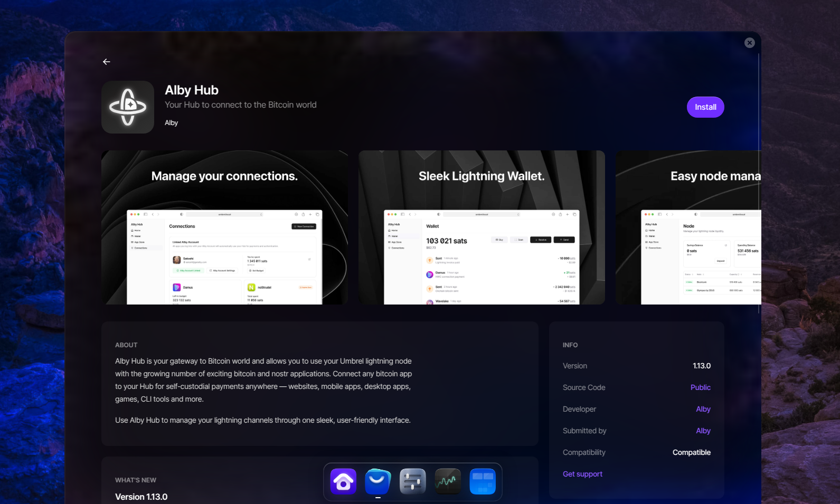Click the 'WHAT'S NEW' heading
This screenshot has height=504, width=840.
pos(136,480)
